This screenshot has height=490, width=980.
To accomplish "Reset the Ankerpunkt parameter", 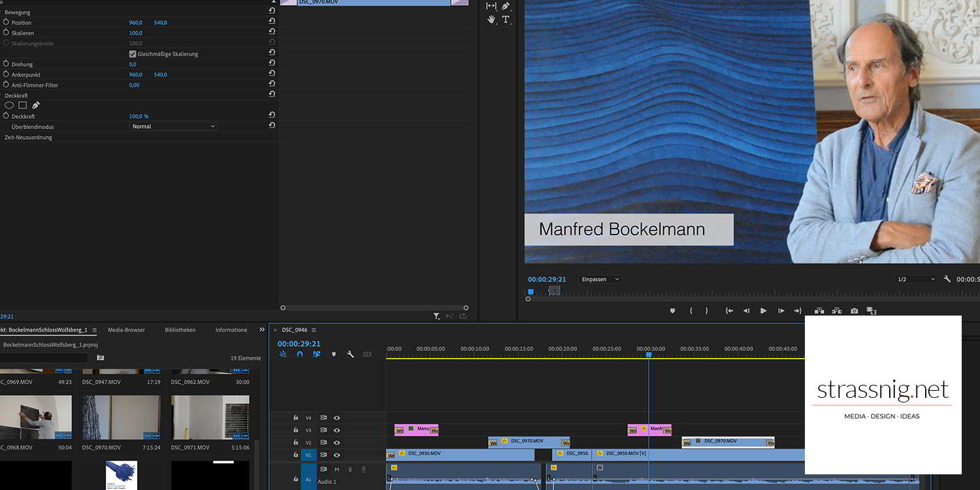I will pyautogui.click(x=272, y=74).
